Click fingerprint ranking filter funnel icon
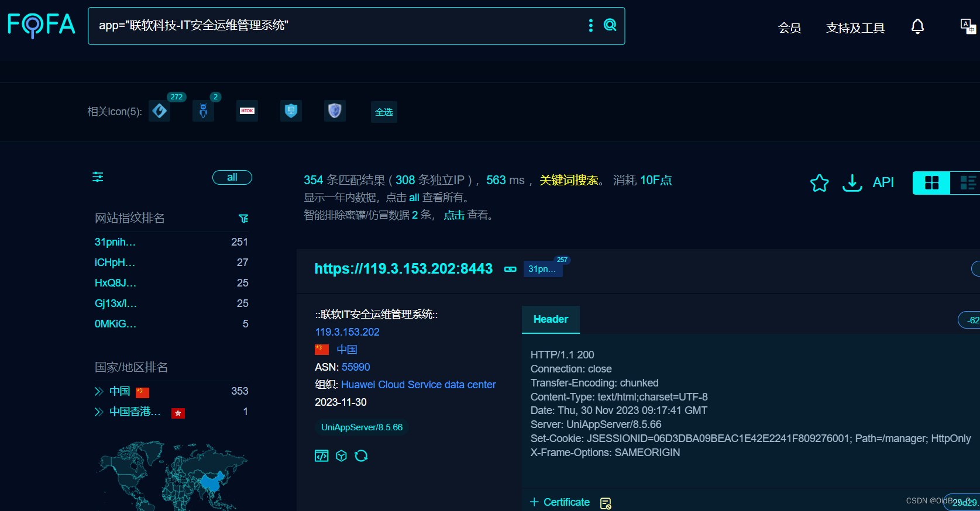980x511 pixels. pos(243,218)
